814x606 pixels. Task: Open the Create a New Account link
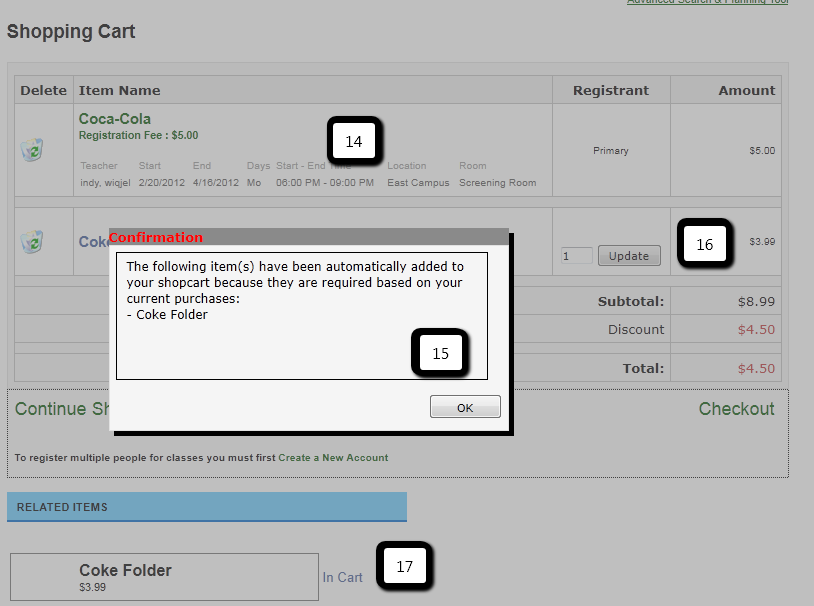pyautogui.click(x=333, y=458)
